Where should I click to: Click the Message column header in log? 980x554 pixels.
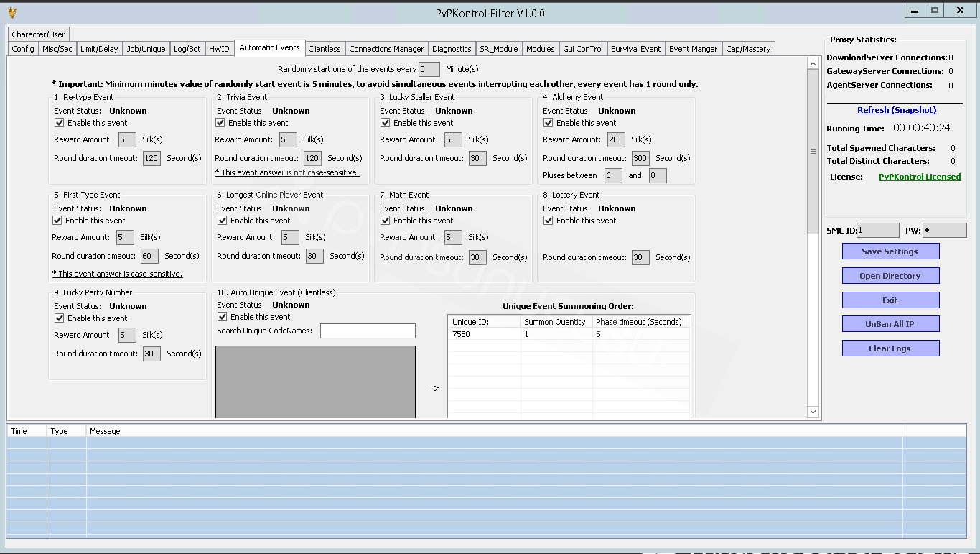(x=494, y=431)
